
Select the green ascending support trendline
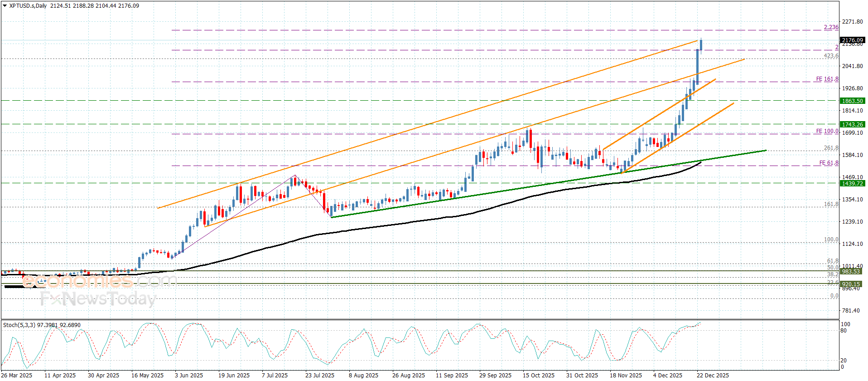point(548,184)
